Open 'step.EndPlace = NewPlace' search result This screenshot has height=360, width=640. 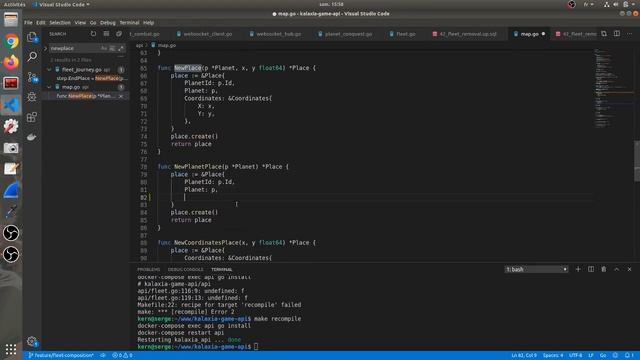[x=92, y=78]
